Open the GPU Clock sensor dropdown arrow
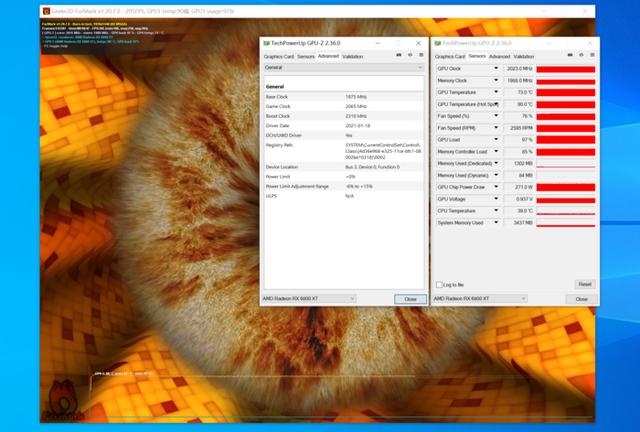640x432 pixels. (x=496, y=69)
